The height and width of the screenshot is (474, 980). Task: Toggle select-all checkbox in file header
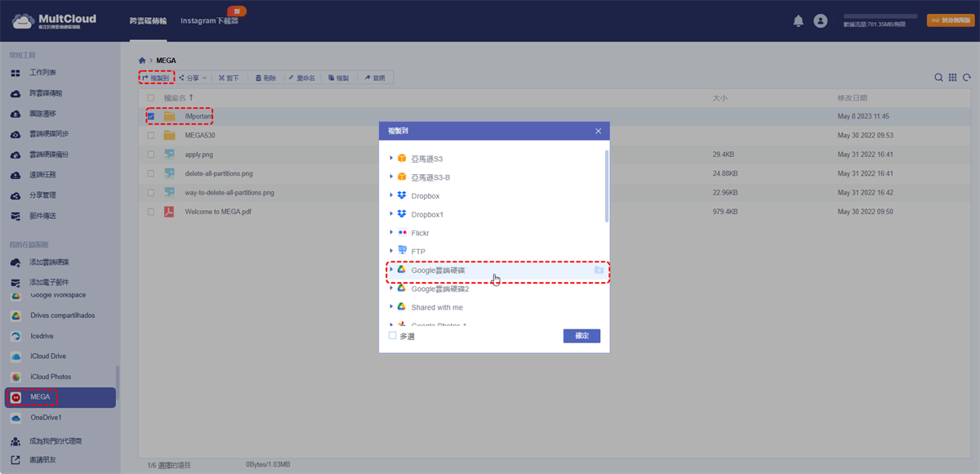pyautogui.click(x=151, y=97)
